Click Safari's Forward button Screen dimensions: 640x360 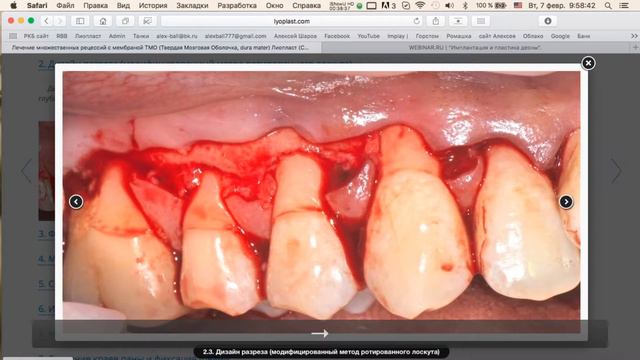point(60,21)
